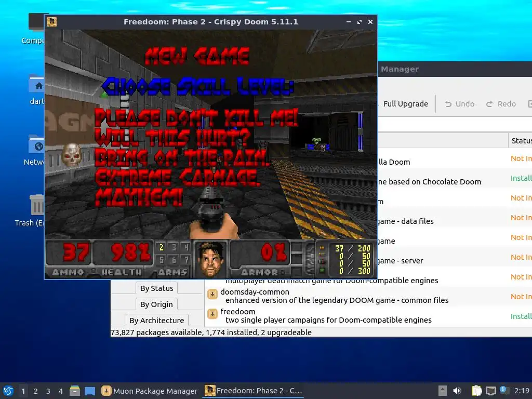Switch to virtual desktop 2

36,391
